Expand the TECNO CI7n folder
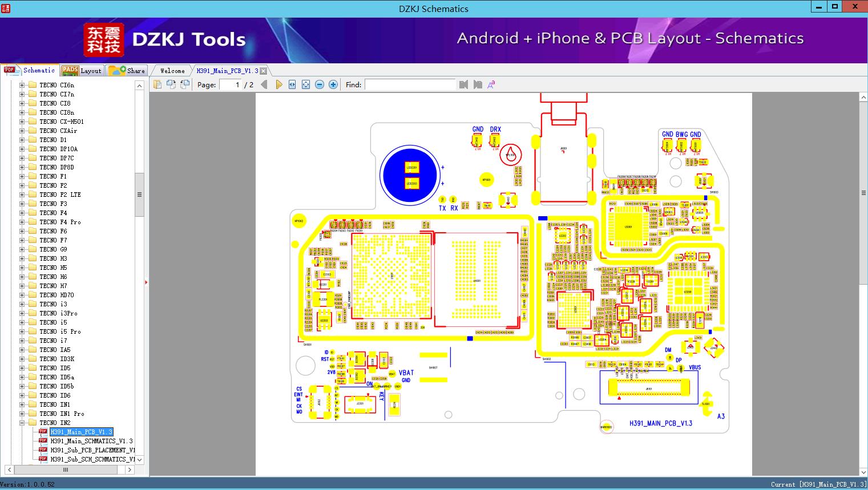Viewport: 868px width, 490px height. coord(22,94)
